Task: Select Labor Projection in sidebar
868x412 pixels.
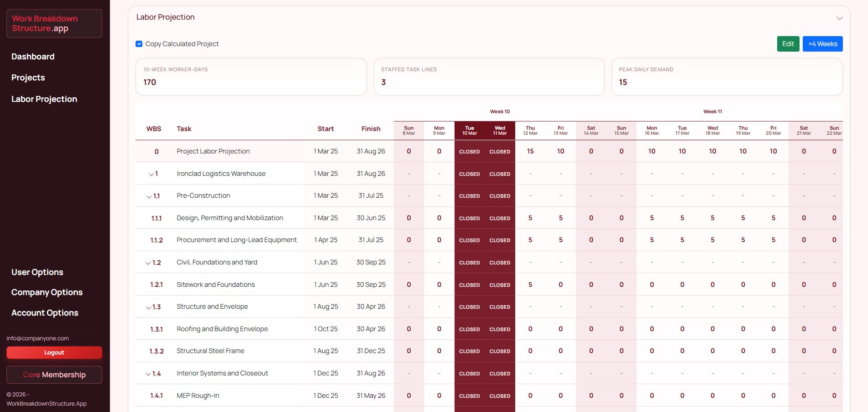Action: (x=44, y=99)
